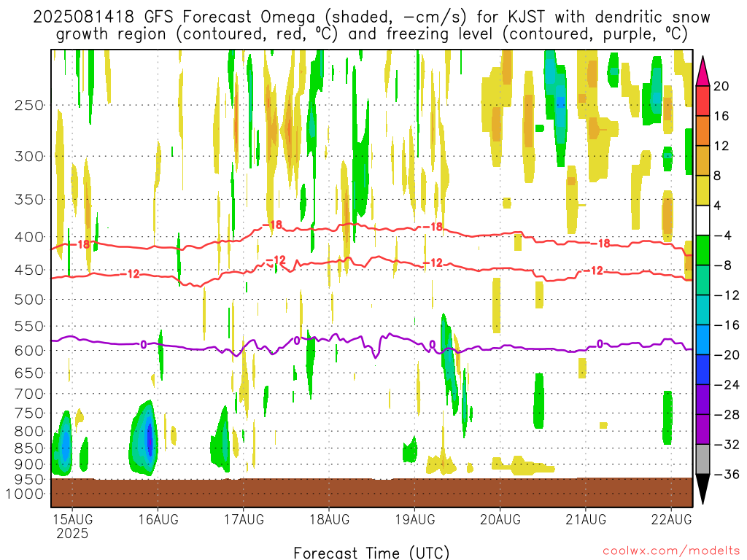Click the 19AUG date label
The image size is (747, 560).
(414, 519)
